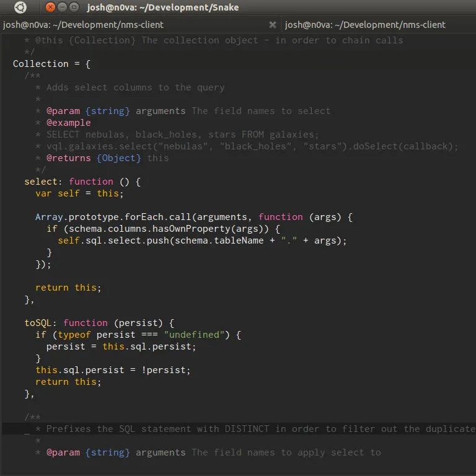Click the window minimize button
476x476 pixels.
tap(62, 7)
